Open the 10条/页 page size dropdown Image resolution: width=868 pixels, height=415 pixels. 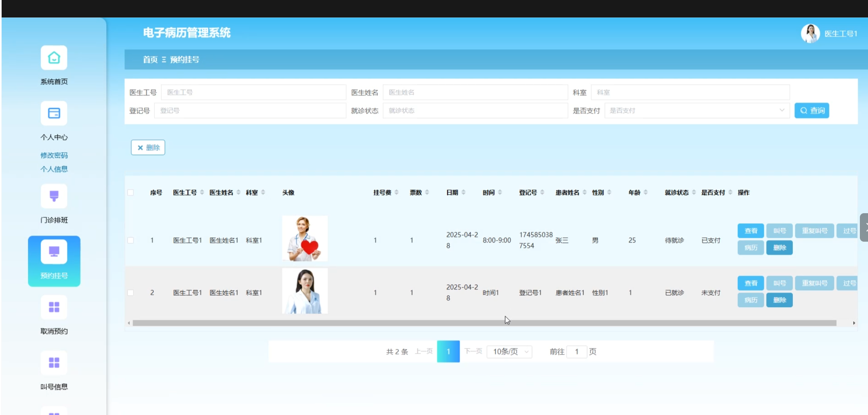[x=510, y=352]
